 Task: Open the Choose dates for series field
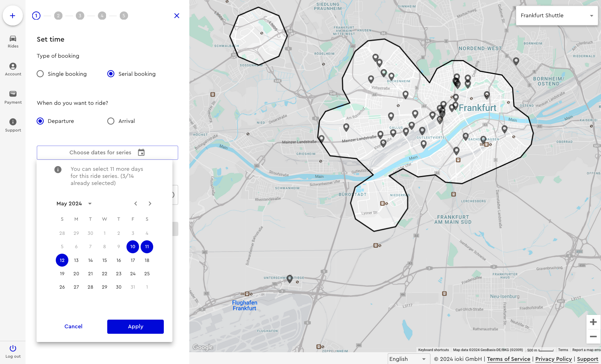pos(107,153)
